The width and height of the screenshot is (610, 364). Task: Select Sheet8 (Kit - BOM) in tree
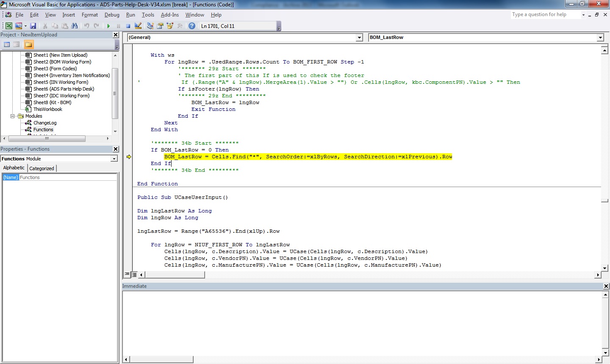coord(52,102)
